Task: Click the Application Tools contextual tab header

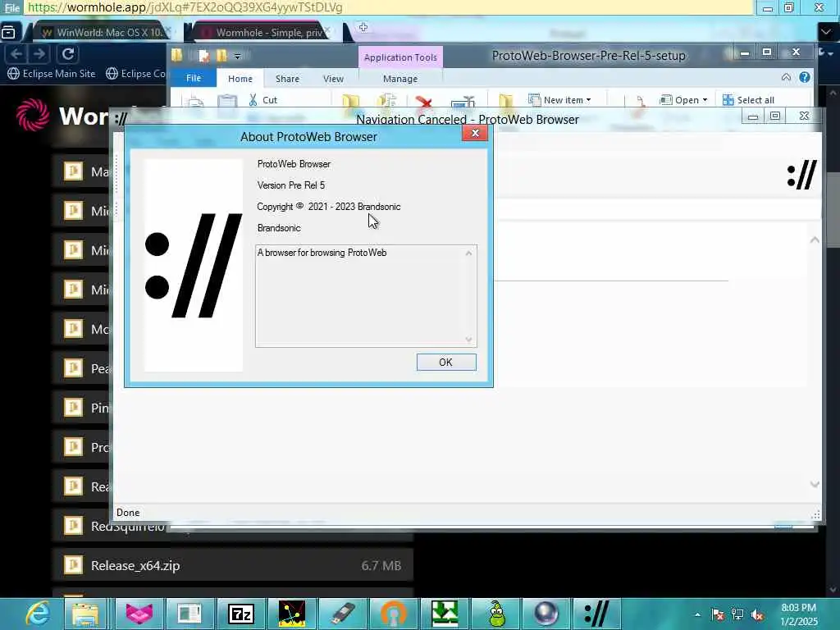Action: (x=400, y=57)
